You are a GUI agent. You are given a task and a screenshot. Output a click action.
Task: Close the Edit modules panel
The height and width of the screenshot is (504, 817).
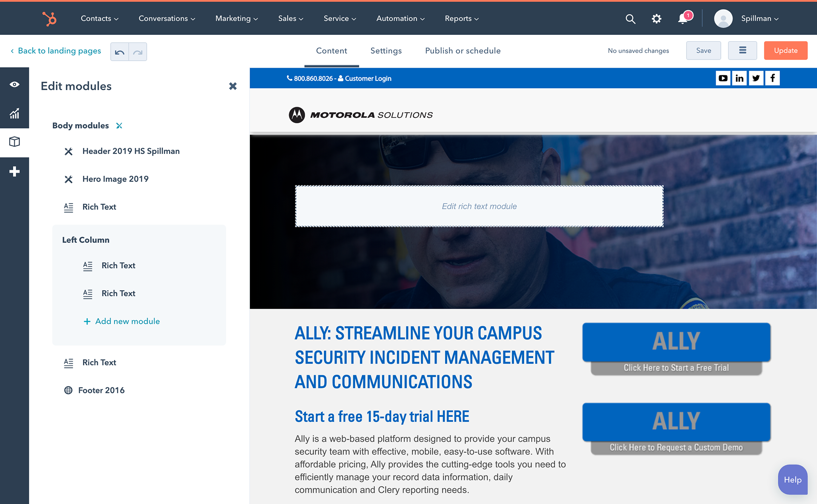pyautogui.click(x=233, y=86)
